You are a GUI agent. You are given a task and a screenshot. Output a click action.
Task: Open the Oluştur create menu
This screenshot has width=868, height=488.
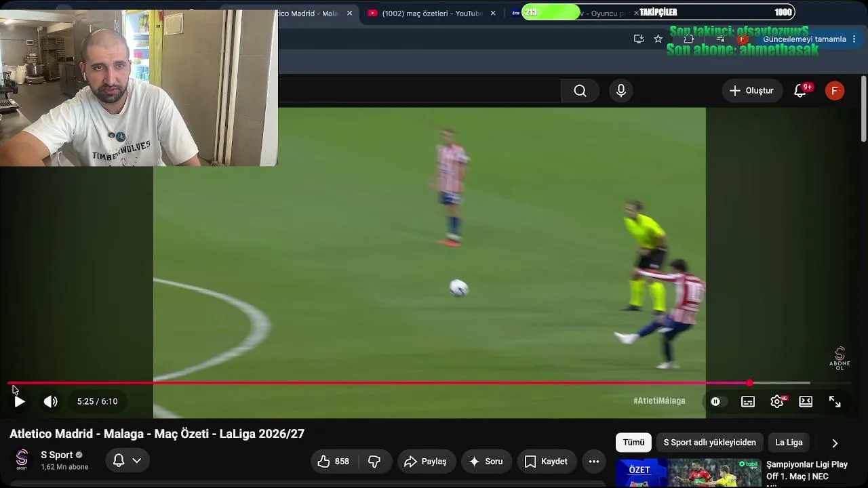coord(751,91)
